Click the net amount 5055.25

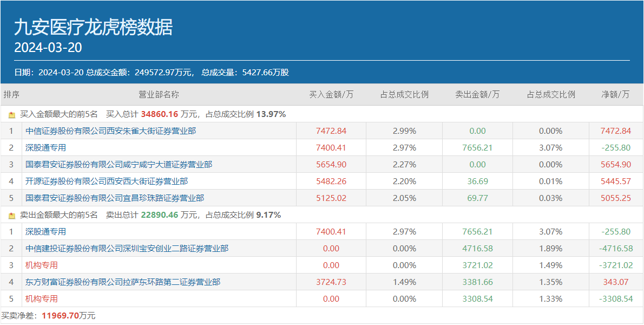(x=615, y=198)
